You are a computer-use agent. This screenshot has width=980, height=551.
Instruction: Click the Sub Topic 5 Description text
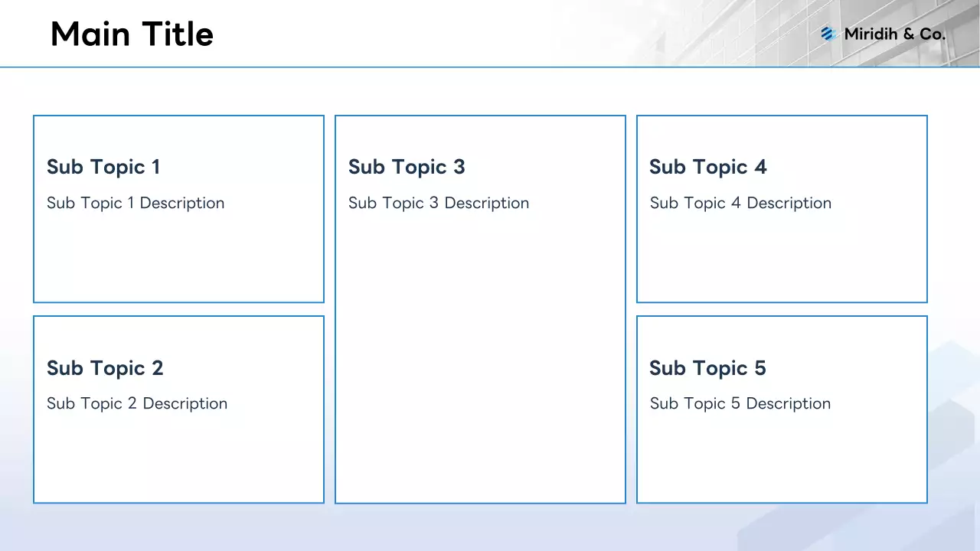click(740, 403)
